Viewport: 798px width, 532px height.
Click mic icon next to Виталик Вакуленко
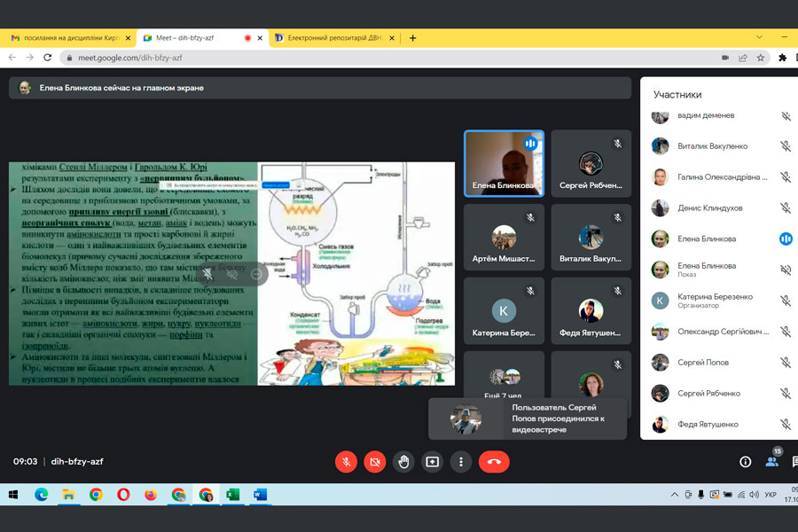coord(786,146)
